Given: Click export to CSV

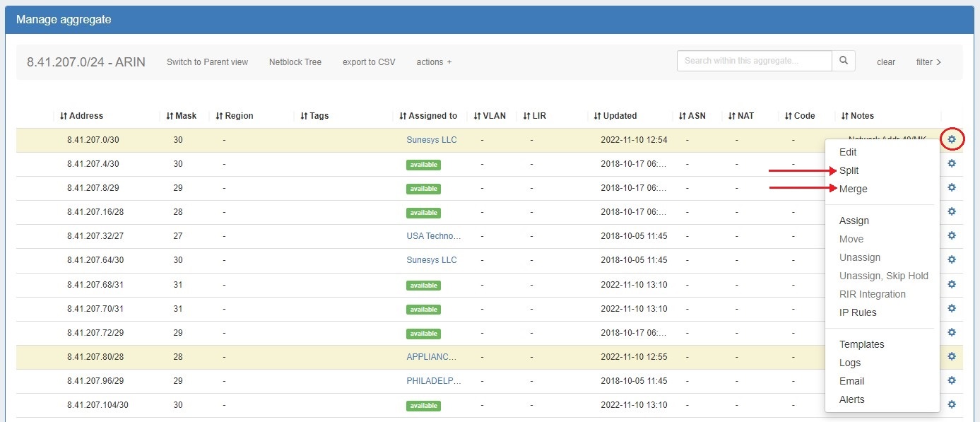Looking at the screenshot, I should tap(369, 62).
